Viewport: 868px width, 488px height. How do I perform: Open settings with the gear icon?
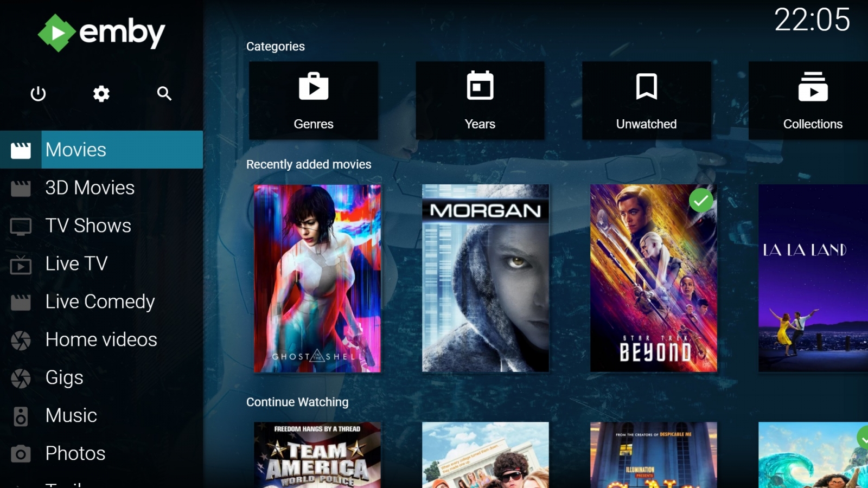coord(101,94)
